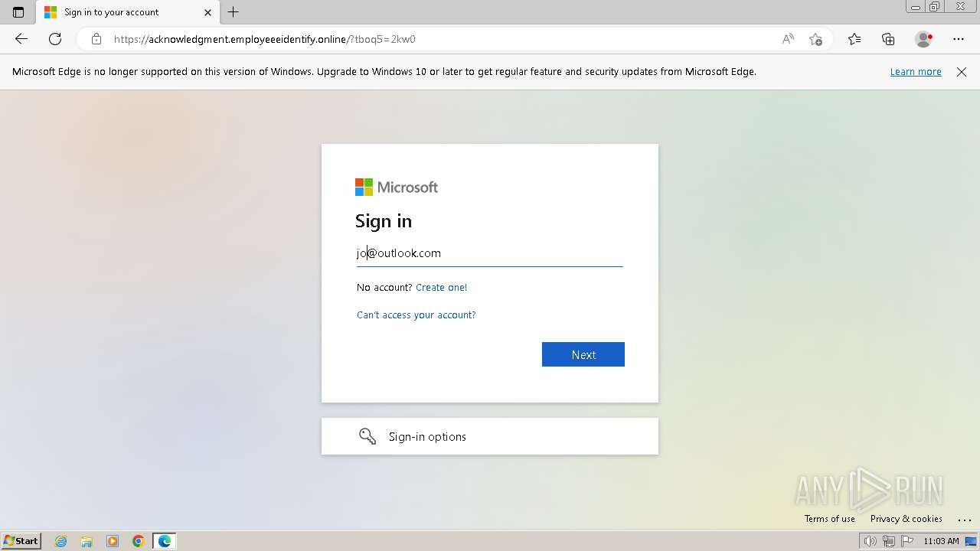This screenshot has height=551, width=980.
Task: Click the network tray icon
Action: pyautogui.click(x=889, y=541)
